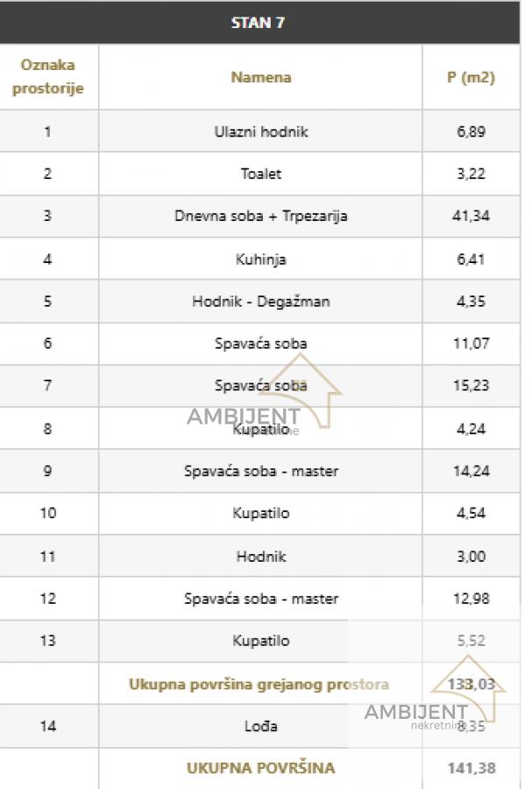Viewport: 532px width, 789px height.
Task: Click the UKUPNA POVRŠINA total label
Action: tap(261, 768)
